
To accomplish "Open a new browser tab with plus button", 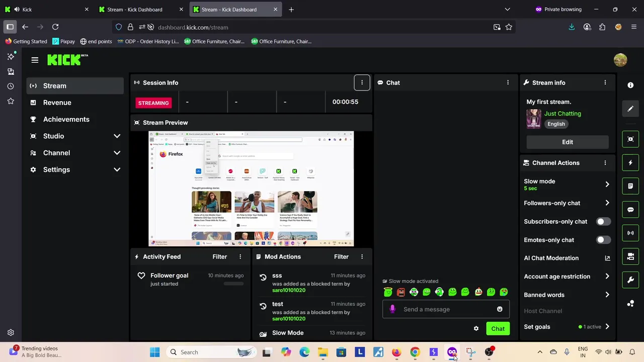I will coord(291,9).
